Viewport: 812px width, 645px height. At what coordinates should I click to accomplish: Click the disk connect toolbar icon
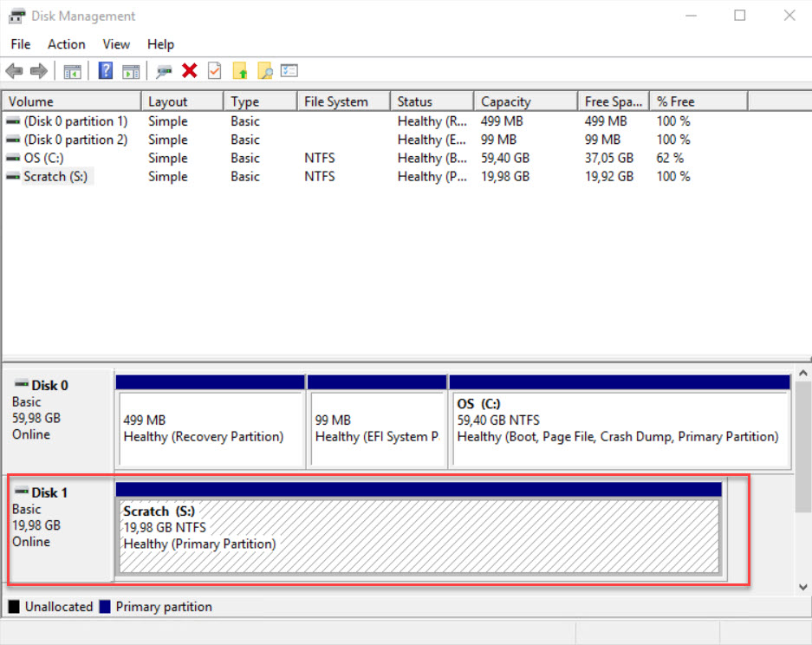[164, 71]
